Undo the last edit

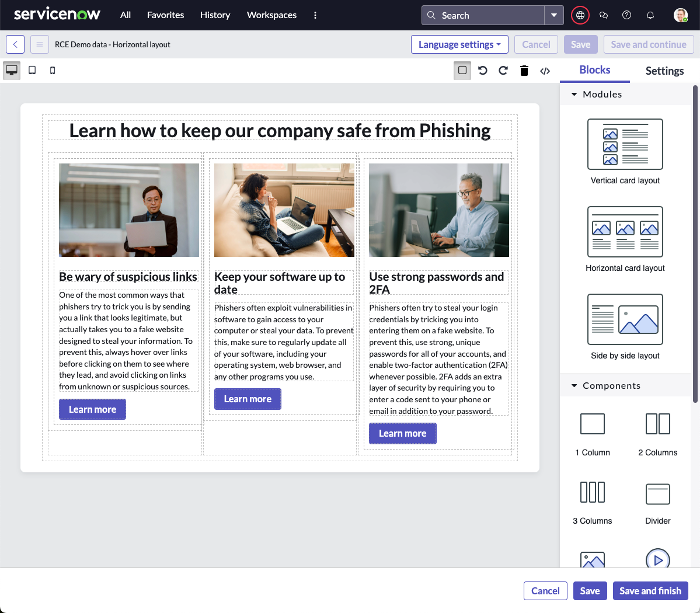483,71
